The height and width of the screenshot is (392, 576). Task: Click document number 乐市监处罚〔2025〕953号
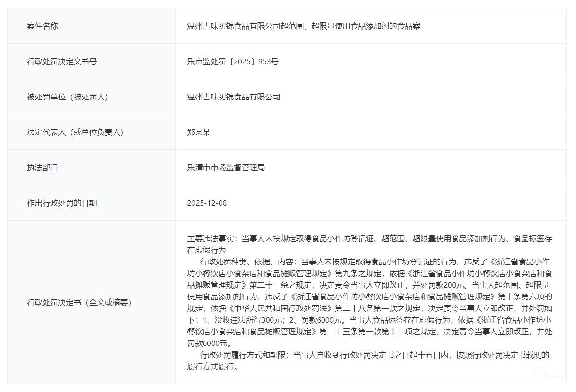point(233,62)
